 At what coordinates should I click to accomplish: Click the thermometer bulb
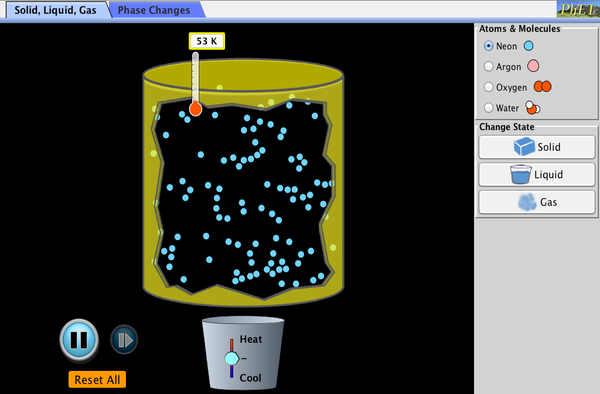196,109
